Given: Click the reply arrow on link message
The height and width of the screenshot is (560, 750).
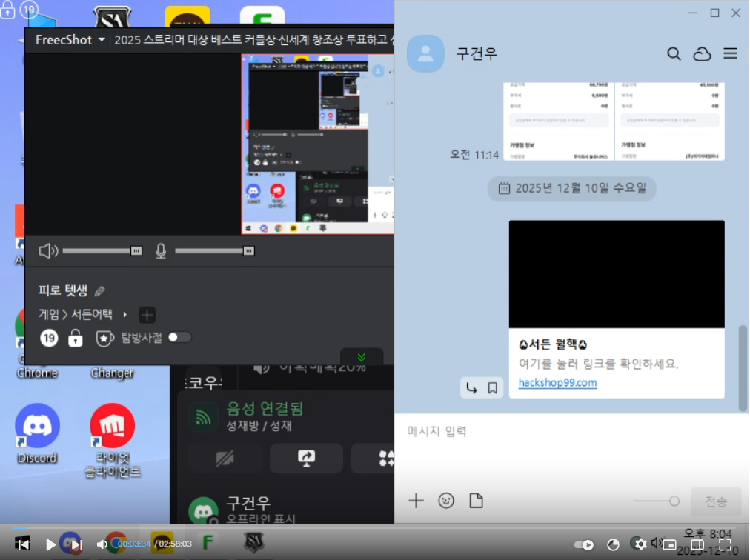Looking at the screenshot, I should [471, 387].
